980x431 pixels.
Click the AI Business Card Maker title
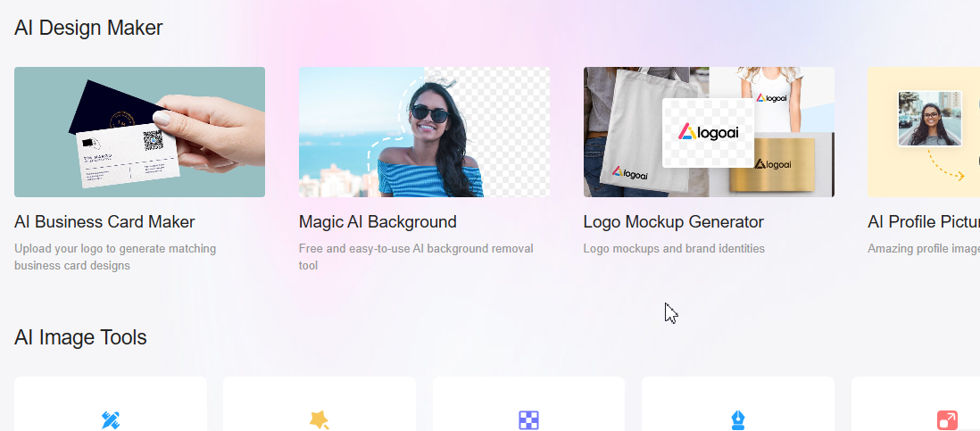(104, 221)
